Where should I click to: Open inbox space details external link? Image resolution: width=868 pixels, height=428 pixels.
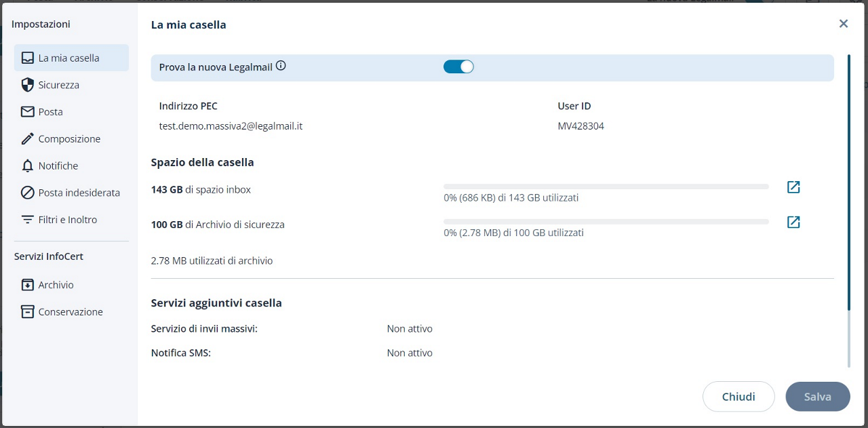click(x=793, y=187)
